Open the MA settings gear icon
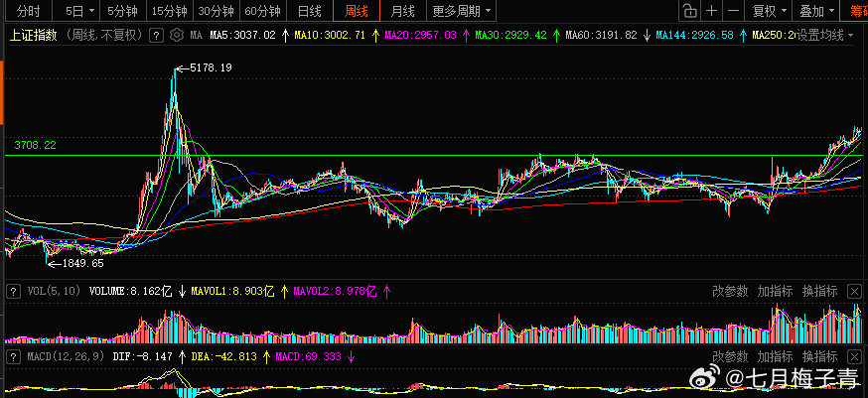Viewport: 868px width, 398px height. tap(177, 35)
